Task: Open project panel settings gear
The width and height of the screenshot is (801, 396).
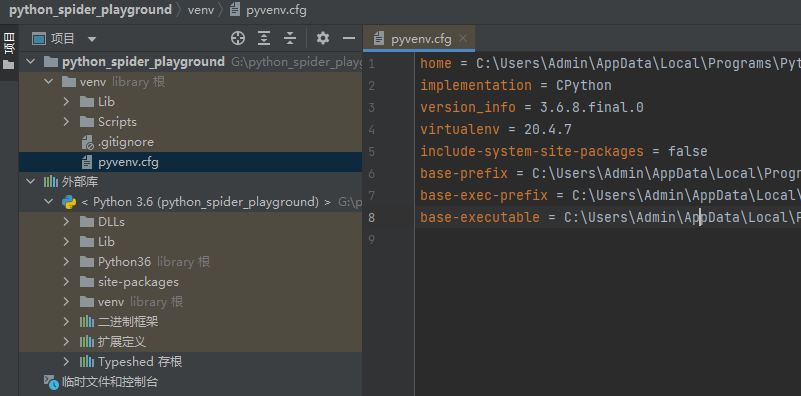Action: pos(323,38)
